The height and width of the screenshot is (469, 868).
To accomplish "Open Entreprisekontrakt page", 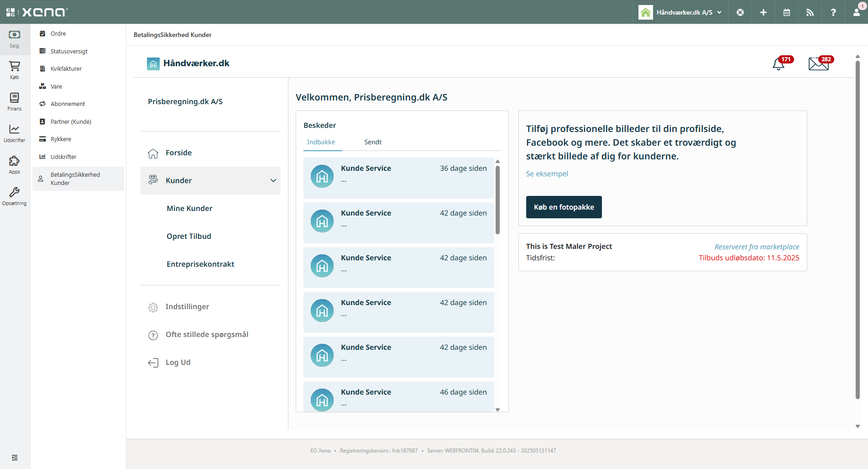I will (x=200, y=264).
